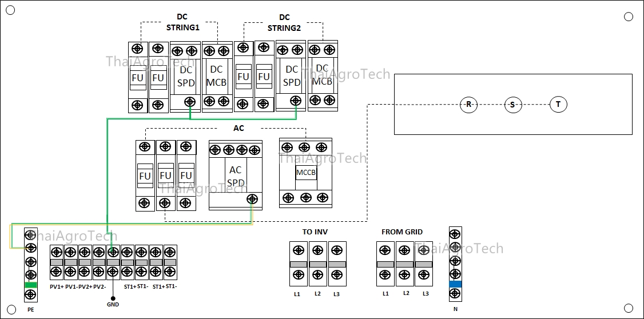Select the AC SPD component

point(235,176)
